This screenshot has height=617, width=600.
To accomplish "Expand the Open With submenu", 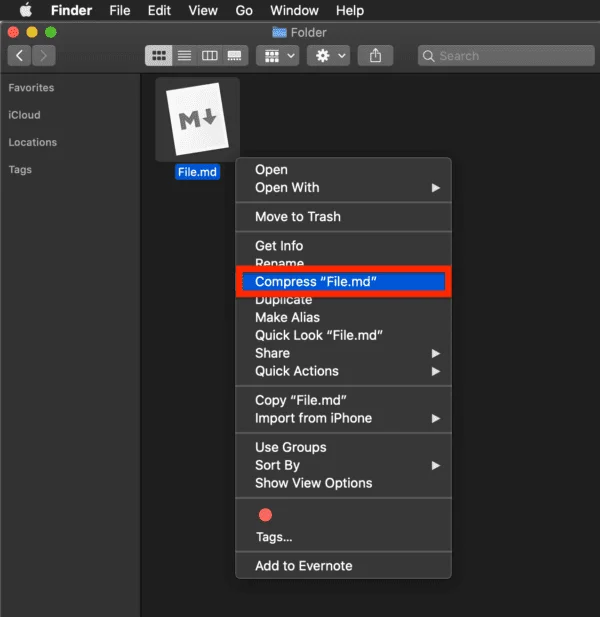I will 343,188.
